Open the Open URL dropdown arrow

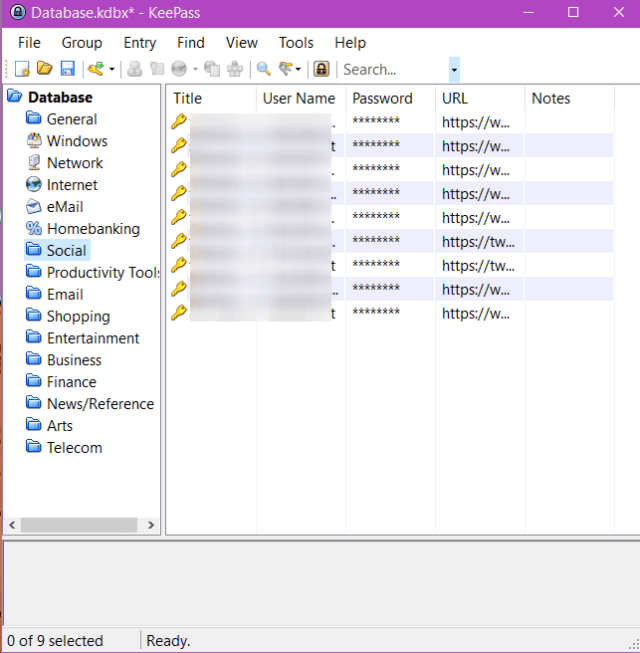195,69
